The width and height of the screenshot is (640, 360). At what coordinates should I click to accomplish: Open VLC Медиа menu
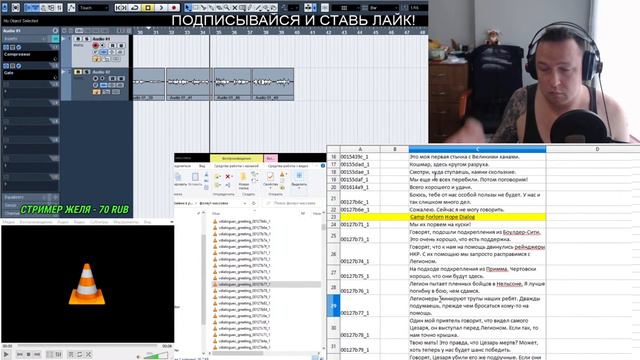coord(8,222)
